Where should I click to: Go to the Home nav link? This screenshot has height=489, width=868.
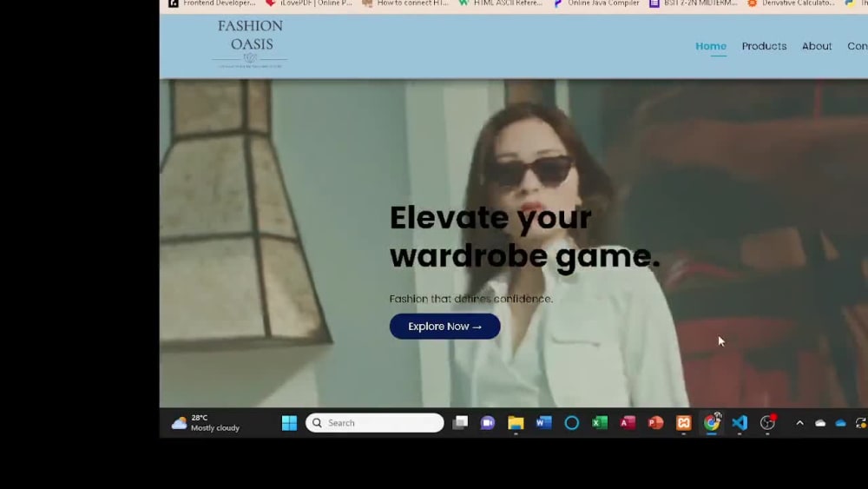[x=711, y=47]
